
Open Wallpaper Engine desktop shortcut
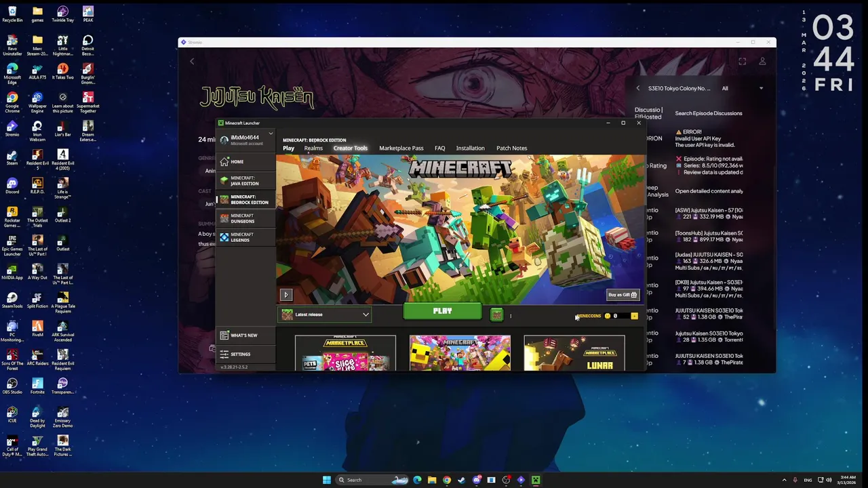(37, 100)
